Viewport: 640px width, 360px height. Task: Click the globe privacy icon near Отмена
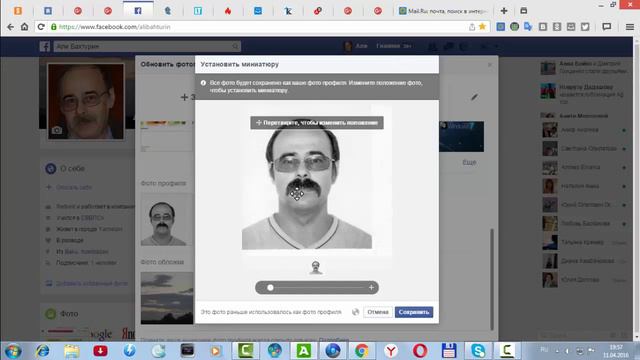356,312
